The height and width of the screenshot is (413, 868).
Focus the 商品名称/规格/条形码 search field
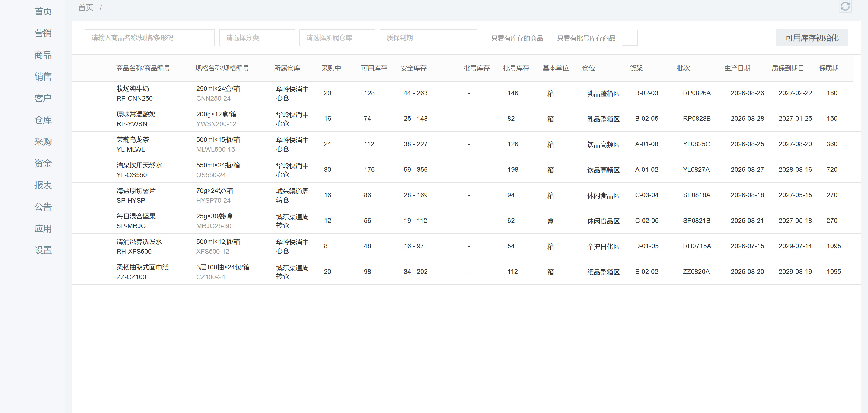[x=149, y=38]
